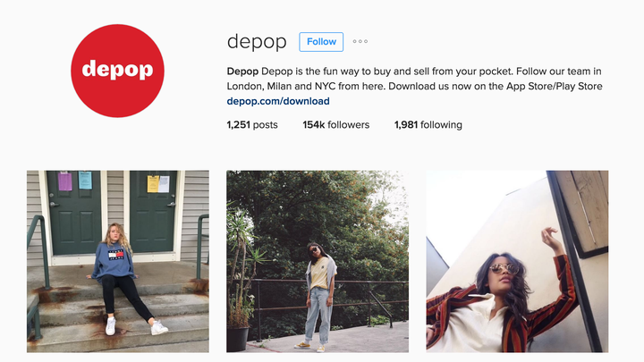This screenshot has width=644, height=362.
Task: Open the photo of woman in striped jacket
Action: click(x=517, y=261)
